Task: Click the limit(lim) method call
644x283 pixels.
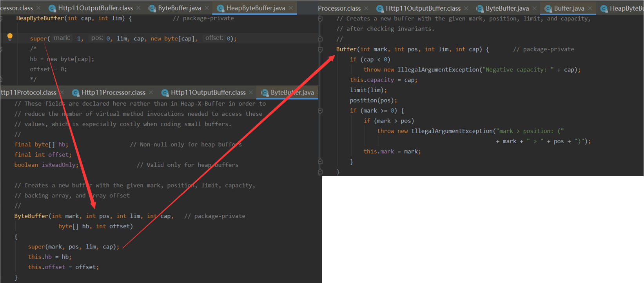Action: [x=368, y=90]
